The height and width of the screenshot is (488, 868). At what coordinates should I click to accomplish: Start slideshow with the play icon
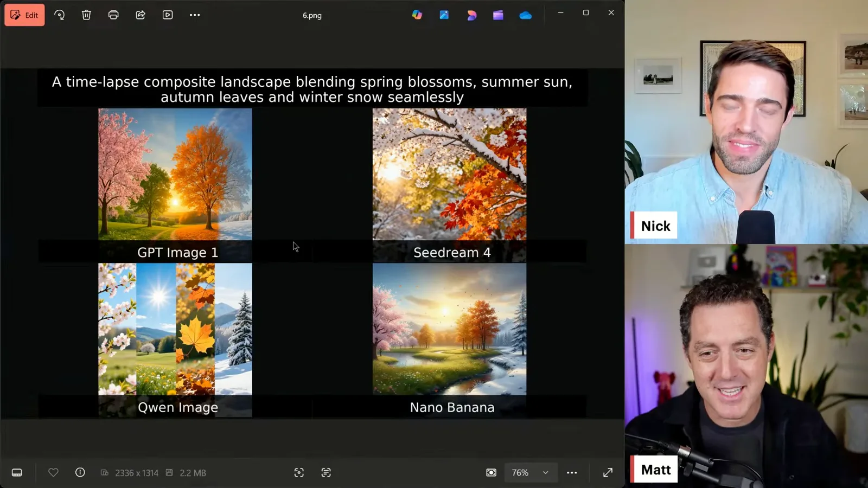pyautogui.click(x=168, y=15)
